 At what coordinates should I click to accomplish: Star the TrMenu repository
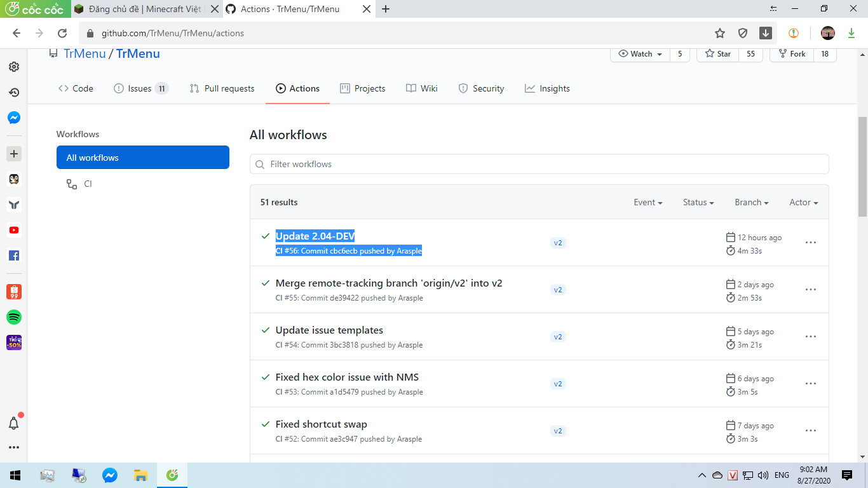pyautogui.click(x=717, y=54)
